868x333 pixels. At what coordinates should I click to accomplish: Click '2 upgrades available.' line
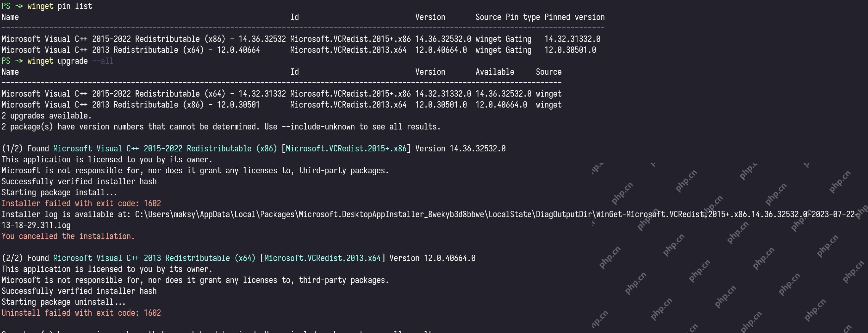(x=46, y=116)
